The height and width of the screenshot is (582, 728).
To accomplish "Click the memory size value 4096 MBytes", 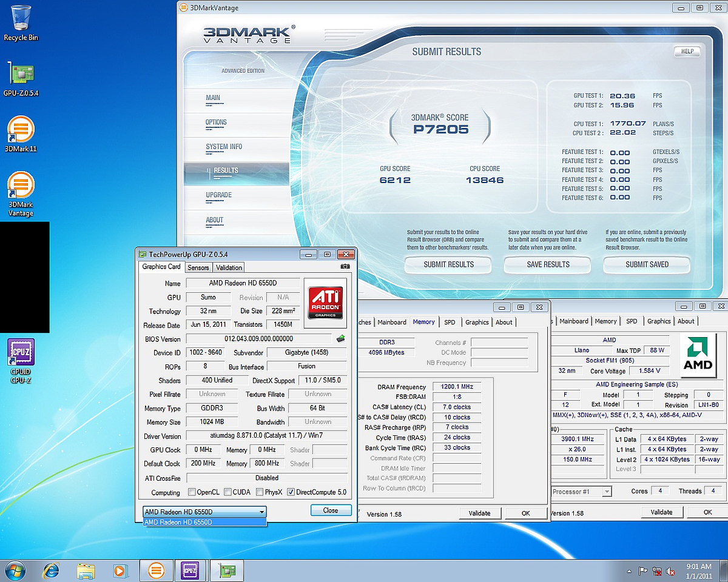I will 386,352.
